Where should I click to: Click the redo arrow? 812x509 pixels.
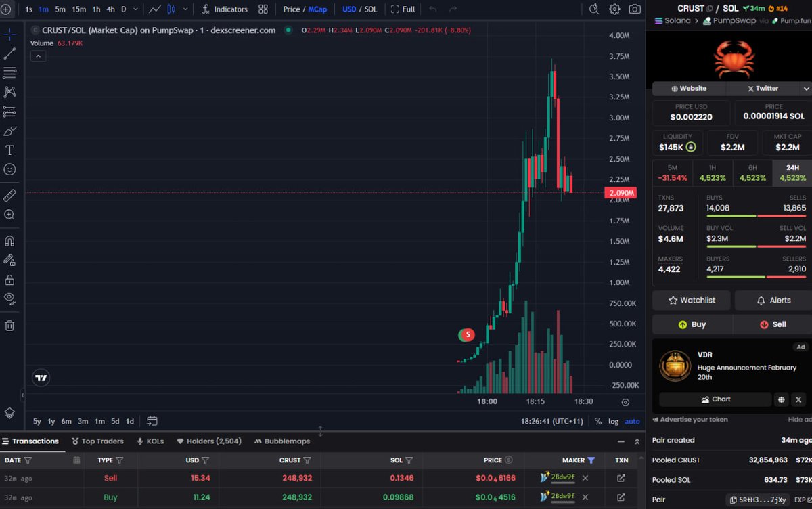point(453,9)
